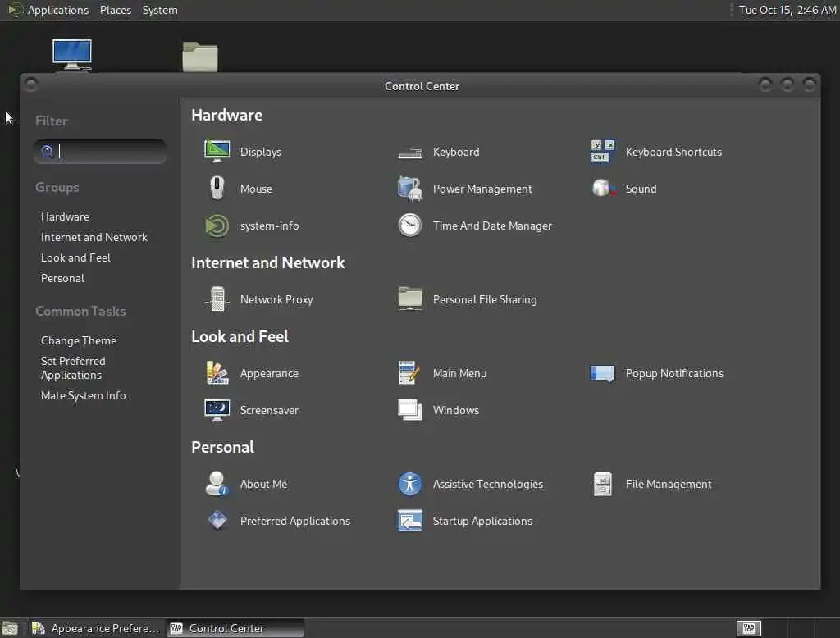The image size is (840, 638).
Task: Select Control Center in the taskbar
Action: (235, 628)
